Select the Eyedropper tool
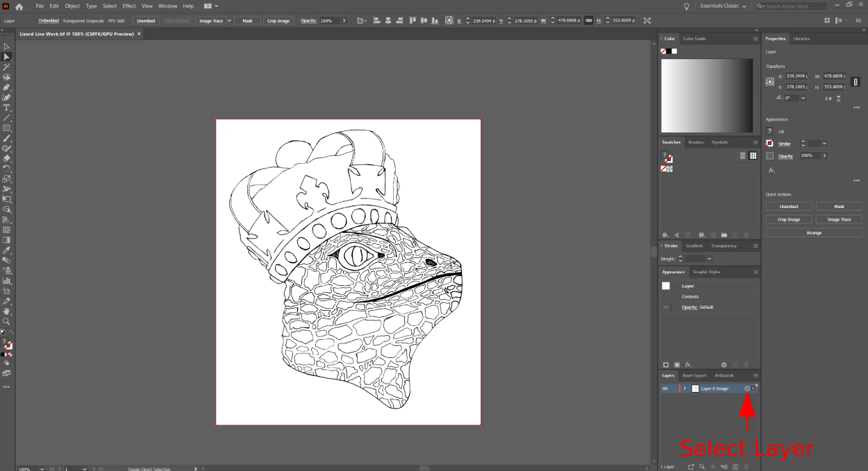The height and width of the screenshot is (471, 868). pyautogui.click(x=7, y=250)
